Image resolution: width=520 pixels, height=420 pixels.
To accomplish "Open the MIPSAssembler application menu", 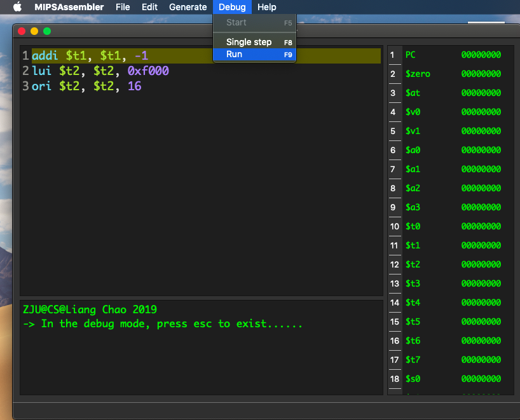I will click(69, 7).
